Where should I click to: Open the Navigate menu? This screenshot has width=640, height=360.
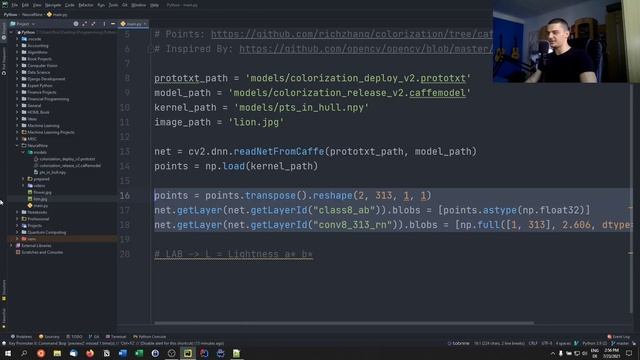(x=53, y=5)
